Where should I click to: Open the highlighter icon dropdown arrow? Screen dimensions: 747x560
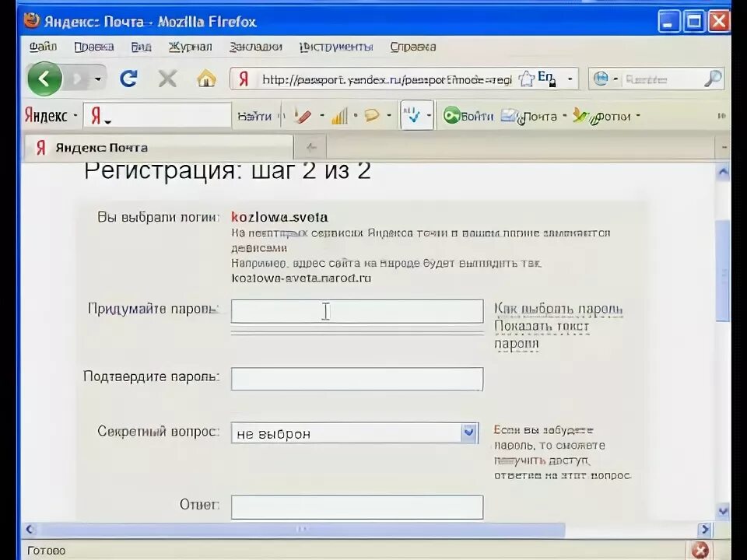(322, 116)
